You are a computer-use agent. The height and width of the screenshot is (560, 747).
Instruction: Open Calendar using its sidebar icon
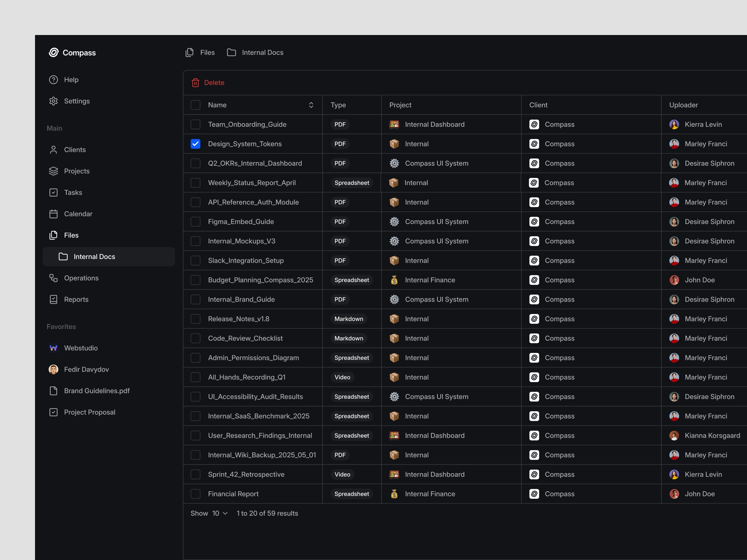53,214
